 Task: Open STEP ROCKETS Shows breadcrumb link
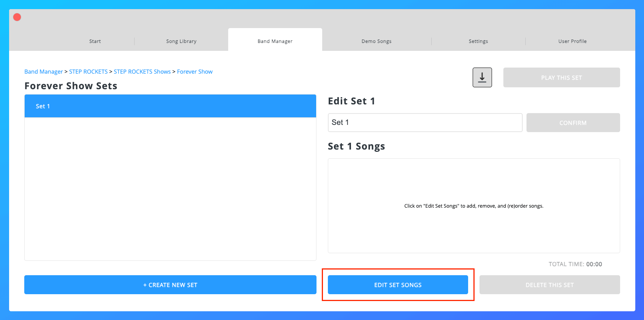pyautogui.click(x=142, y=72)
